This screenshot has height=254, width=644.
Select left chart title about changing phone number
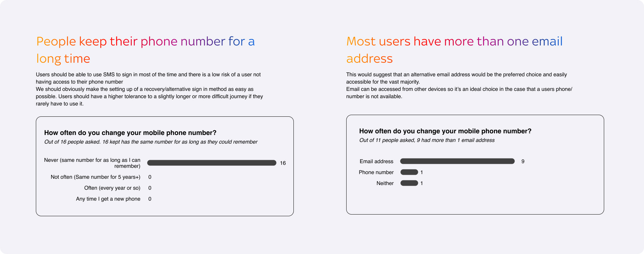(130, 133)
